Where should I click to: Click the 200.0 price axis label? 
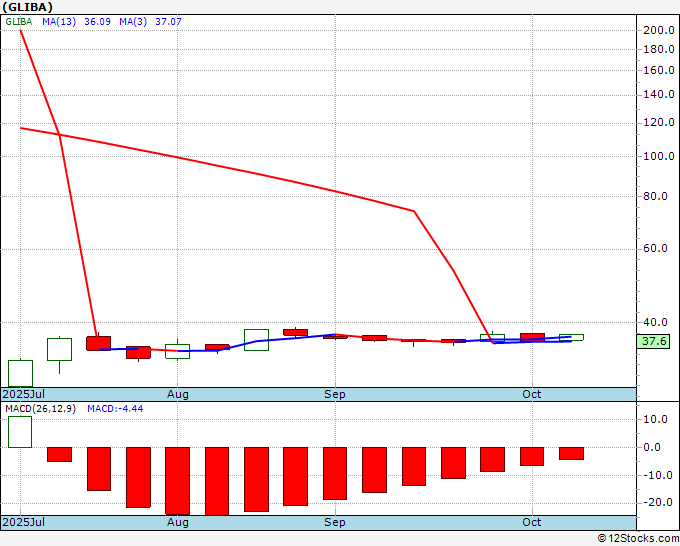coord(659,30)
